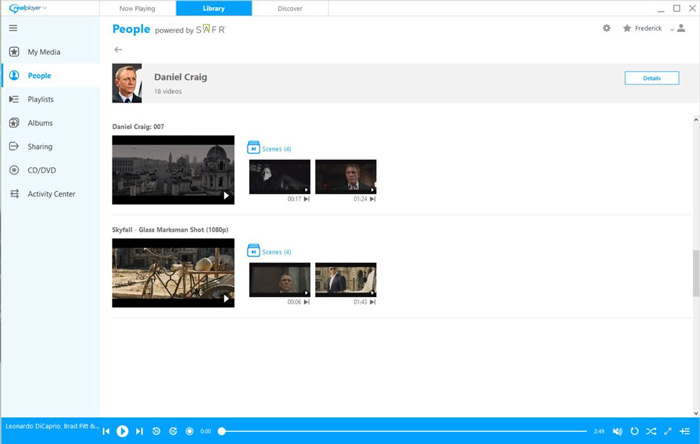700x444 pixels.
Task: Collapse the sidebar with hamburger menu
Action: pos(13,28)
